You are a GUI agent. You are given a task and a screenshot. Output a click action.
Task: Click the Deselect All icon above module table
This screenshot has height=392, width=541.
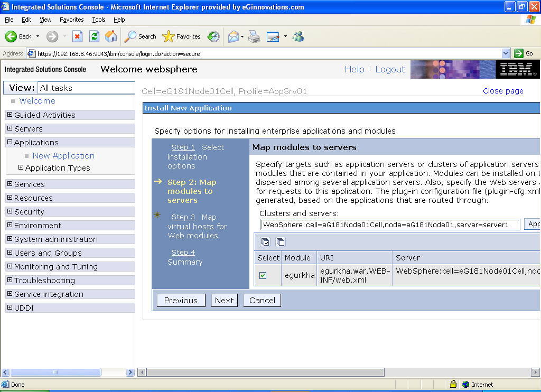(x=281, y=242)
